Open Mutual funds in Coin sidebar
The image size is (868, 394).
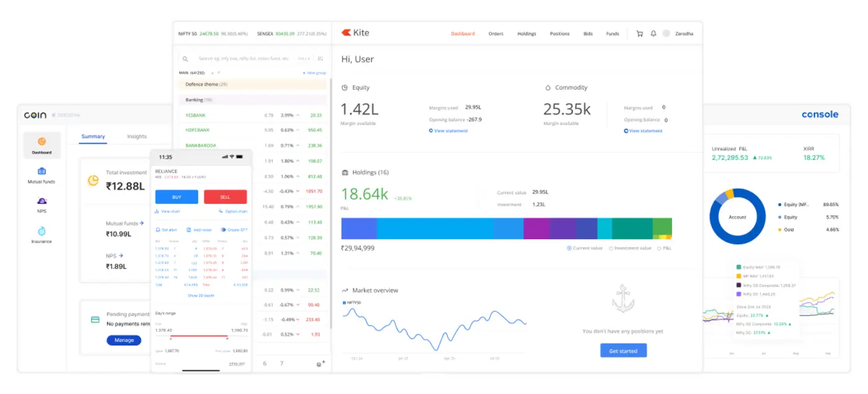tap(42, 175)
